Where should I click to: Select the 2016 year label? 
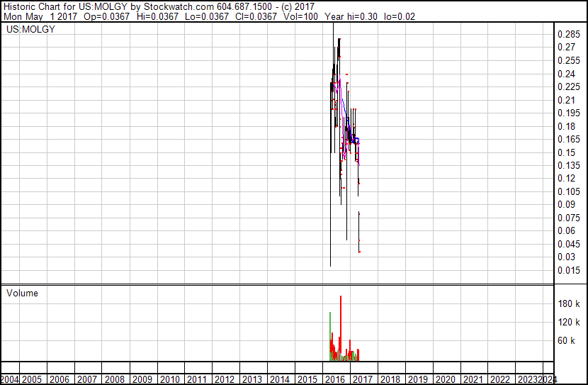(335, 380)
